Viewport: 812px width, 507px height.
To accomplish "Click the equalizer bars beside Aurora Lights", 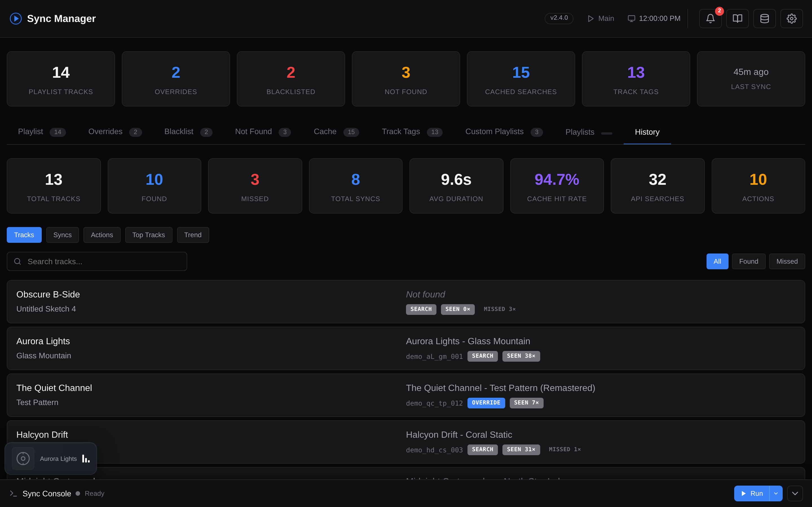I will [x=86, y=459].
